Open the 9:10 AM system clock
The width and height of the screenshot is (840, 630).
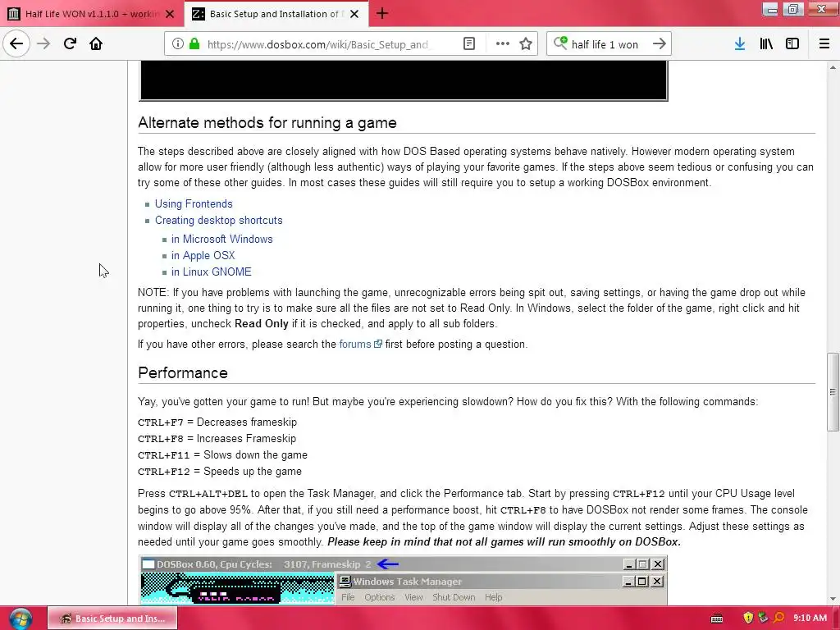tap(810, 618)
